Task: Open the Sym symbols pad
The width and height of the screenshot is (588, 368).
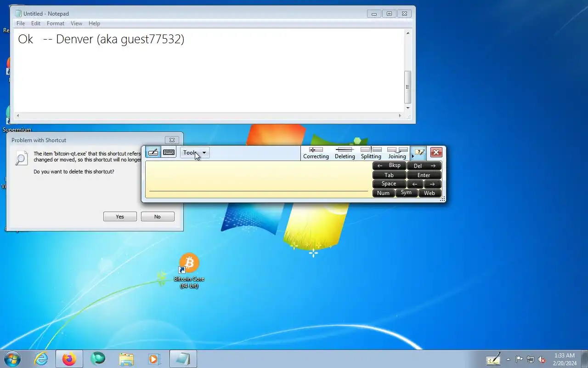Action: pyautogui.click(x=407, y=193)
